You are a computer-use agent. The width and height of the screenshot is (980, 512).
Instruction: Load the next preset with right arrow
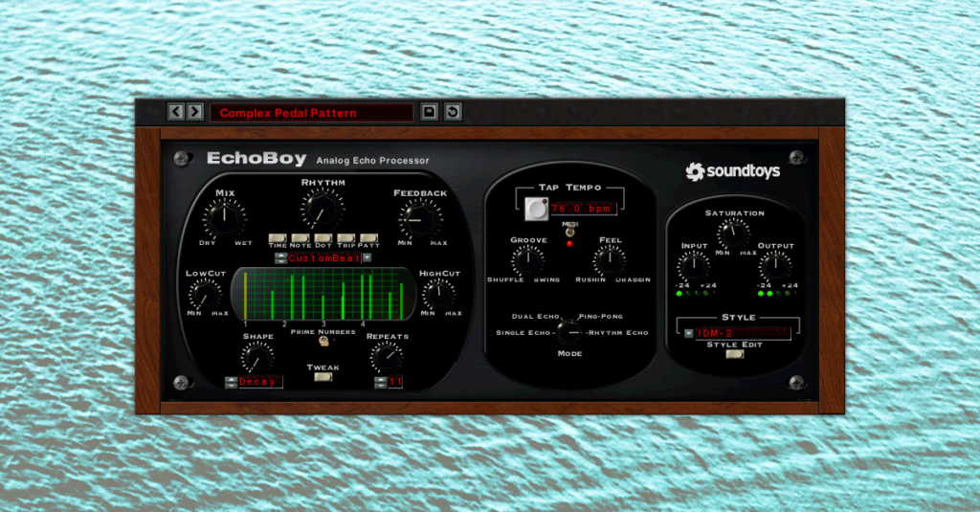[195, 112]
